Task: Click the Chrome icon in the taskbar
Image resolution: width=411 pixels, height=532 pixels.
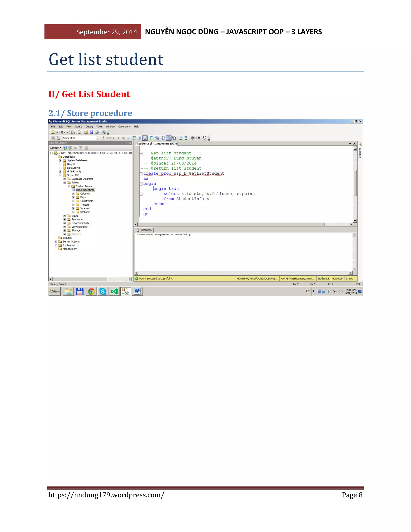Action: coord(91,291)
